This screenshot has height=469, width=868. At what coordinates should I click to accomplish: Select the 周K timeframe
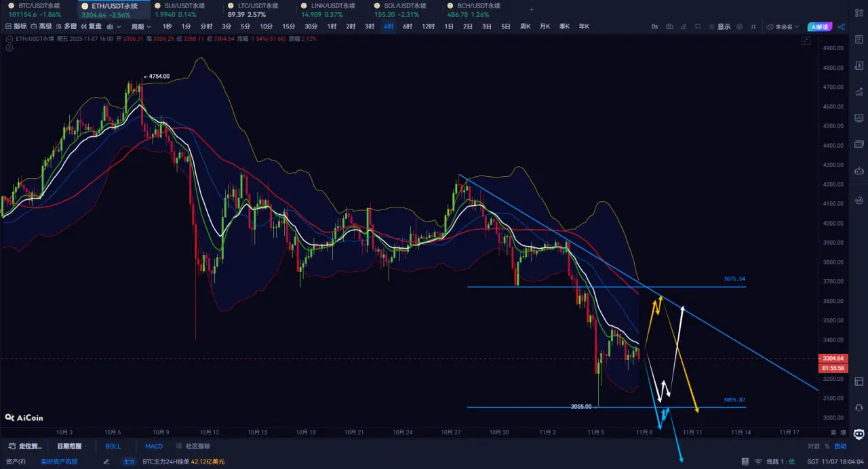[525, 26]
